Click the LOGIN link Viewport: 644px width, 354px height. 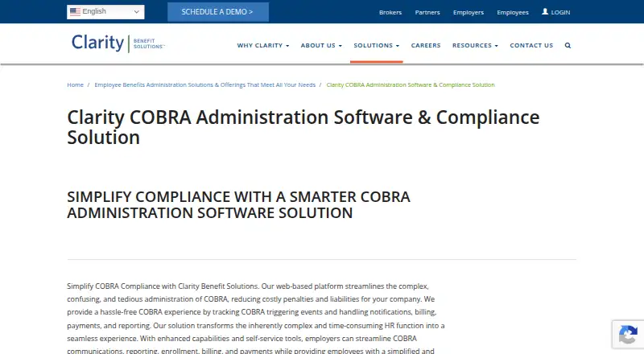[x=560, y=12]
